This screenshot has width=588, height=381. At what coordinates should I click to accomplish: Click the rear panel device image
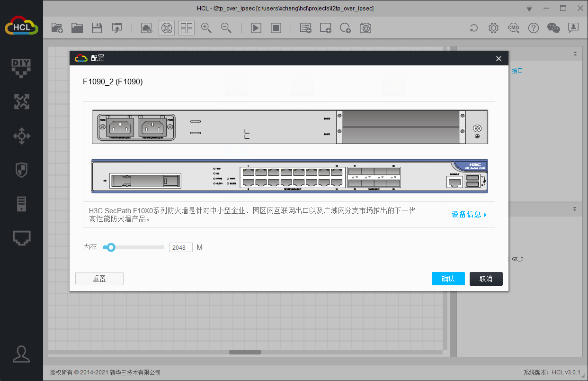click(x=289, y=127)
